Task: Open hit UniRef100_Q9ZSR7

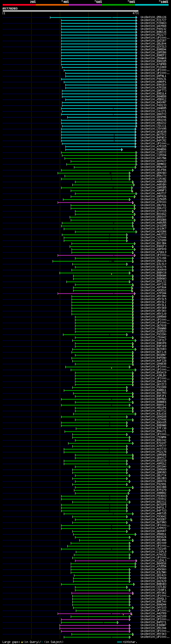Action: 153,41
